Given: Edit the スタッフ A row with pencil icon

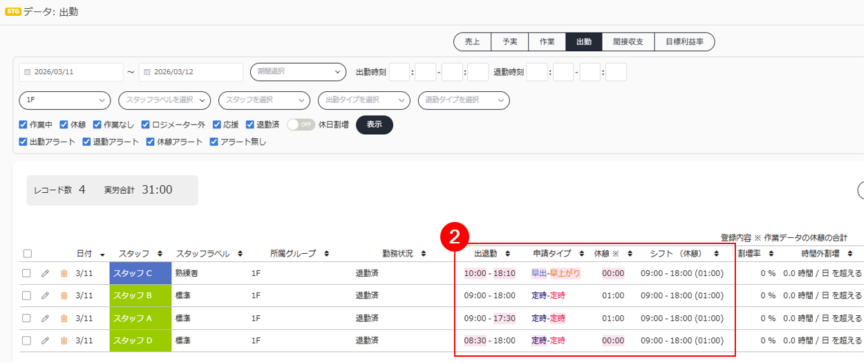Looking at the screenshot, I should click(x=45, y=318).
